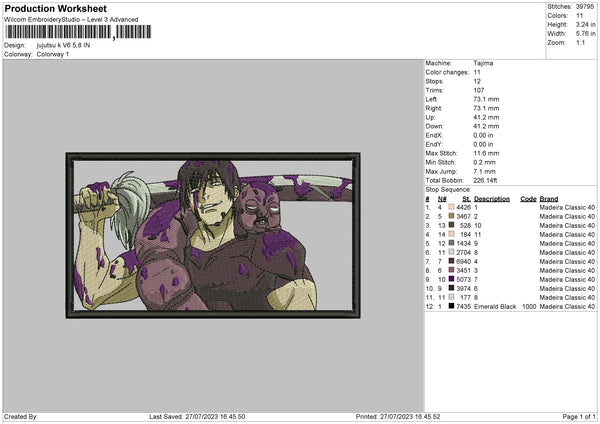Click the stop 11 pale gray swatch

(x=452, y=297)
